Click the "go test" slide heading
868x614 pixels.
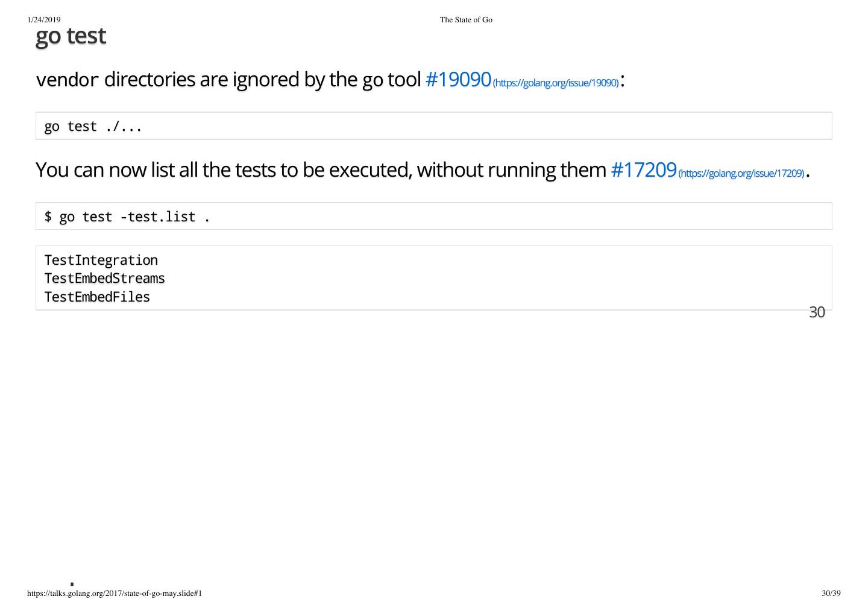click(71, 36)
